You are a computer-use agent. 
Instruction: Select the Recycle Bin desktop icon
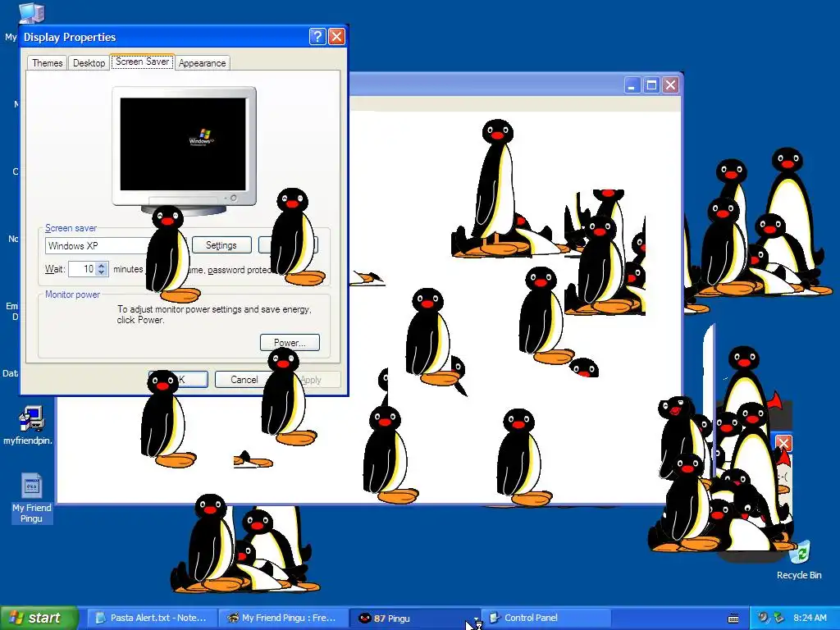pos(799,559)
